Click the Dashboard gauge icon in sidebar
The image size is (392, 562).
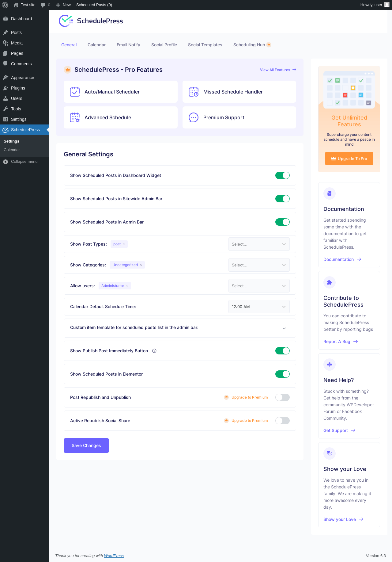pos(6,19)
